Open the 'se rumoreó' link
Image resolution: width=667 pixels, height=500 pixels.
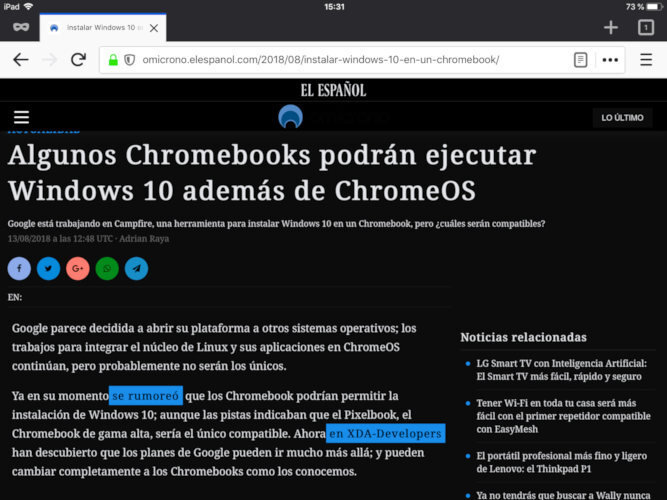(146, 396)
